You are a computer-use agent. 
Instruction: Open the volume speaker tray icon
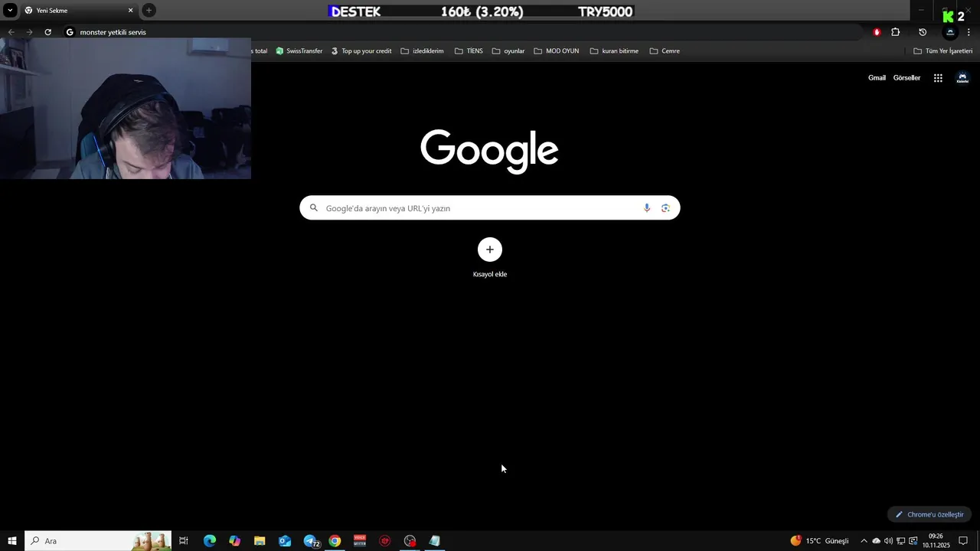click(888, 541)
